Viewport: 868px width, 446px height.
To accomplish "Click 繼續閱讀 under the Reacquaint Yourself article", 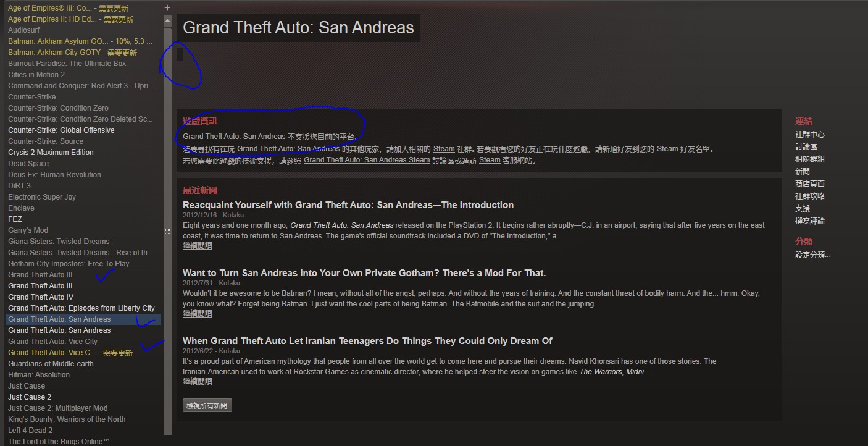I will tap(198, 246).
